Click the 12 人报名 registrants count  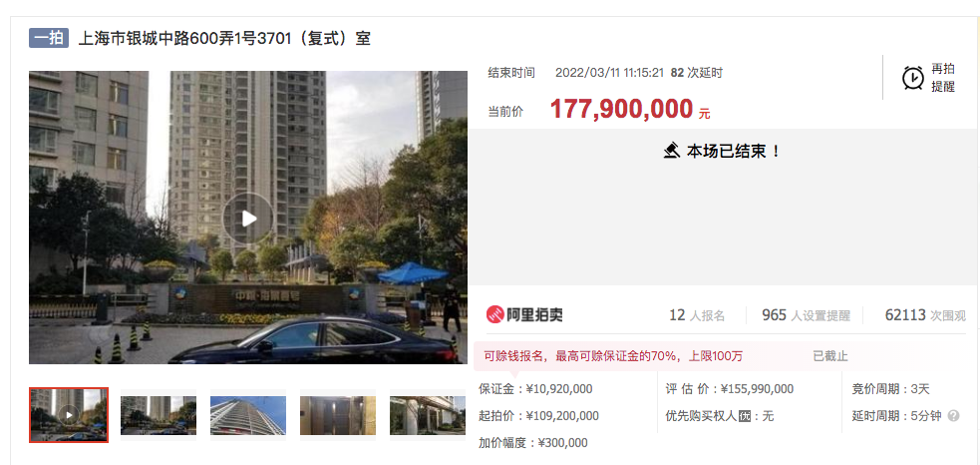pos(697,315)
